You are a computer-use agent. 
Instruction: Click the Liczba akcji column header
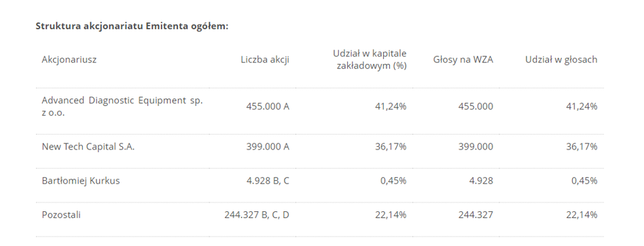pos(265,60)
